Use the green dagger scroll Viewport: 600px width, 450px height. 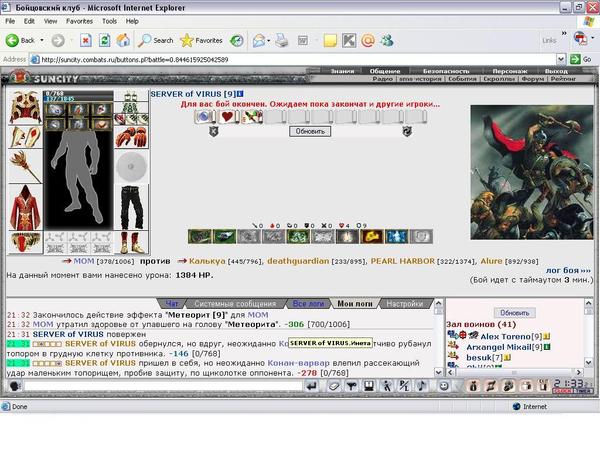252,116
